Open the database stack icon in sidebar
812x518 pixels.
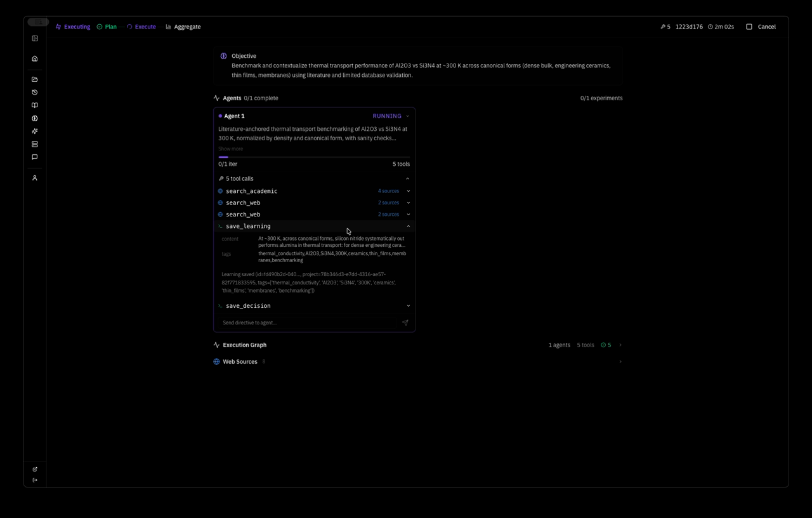pyautogui.click(x=35, y=144)
